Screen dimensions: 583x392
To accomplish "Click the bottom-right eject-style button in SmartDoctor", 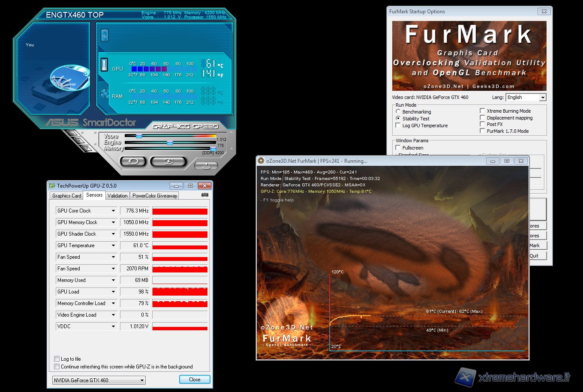I will tap(206, 165).
